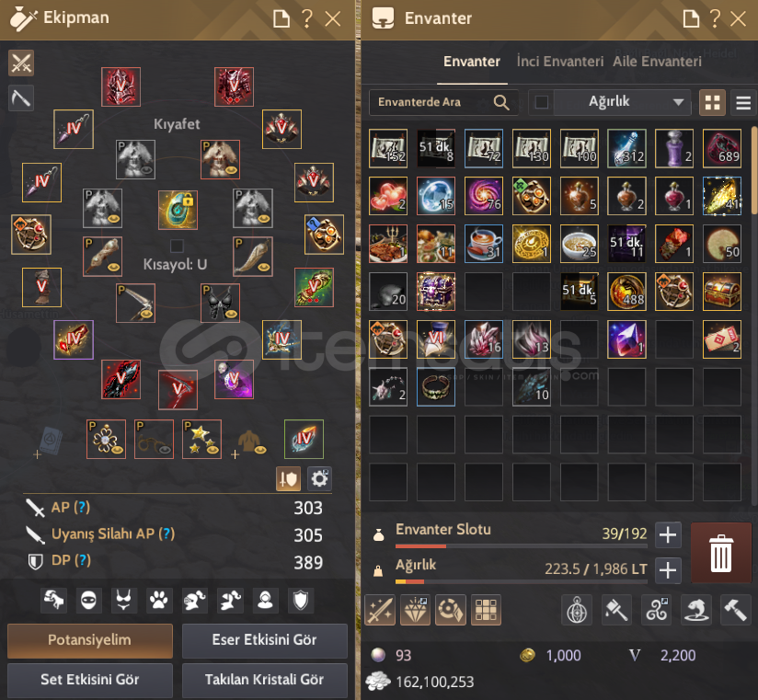758x700 pixels.
Task: Toggle the checkbox beside Ağırlık sort
Action: pos(542,102)
